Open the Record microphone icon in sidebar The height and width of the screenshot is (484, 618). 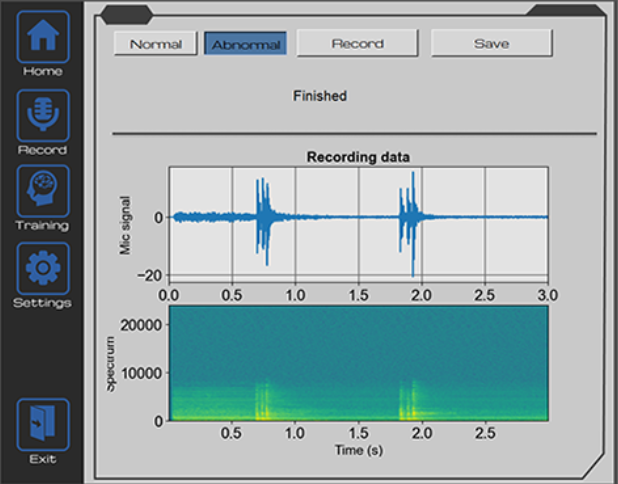pos(43,114)
